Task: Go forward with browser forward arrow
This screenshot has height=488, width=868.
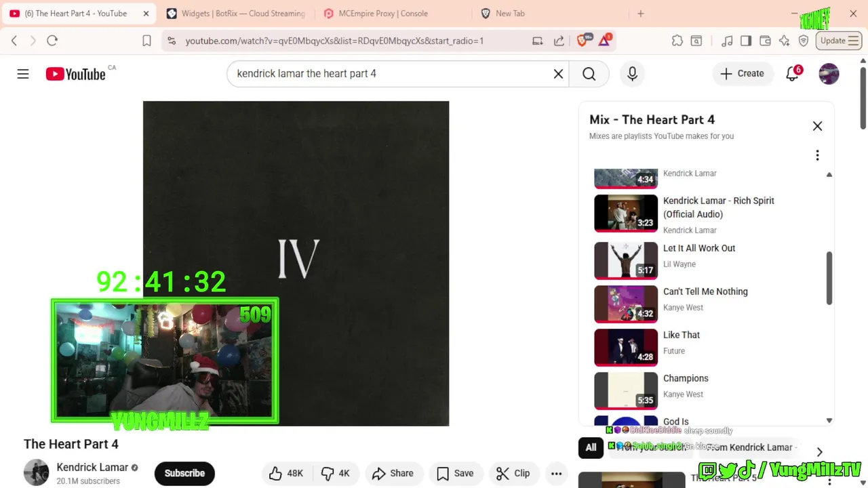Action: tap(33, 41)
